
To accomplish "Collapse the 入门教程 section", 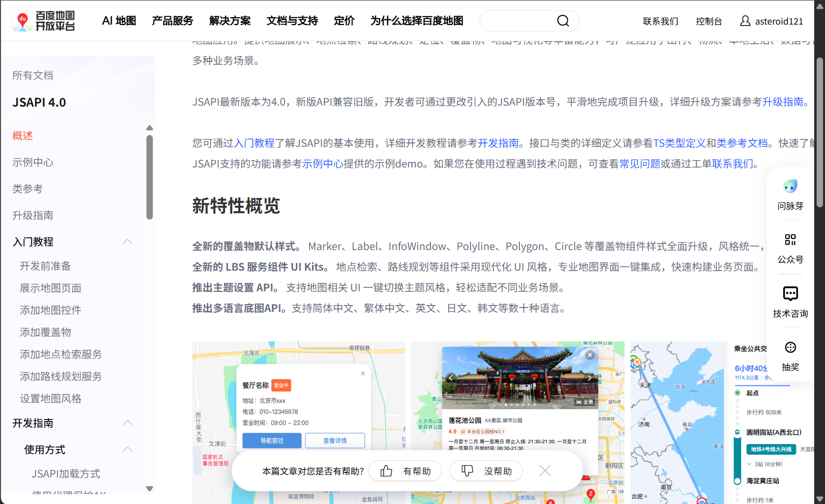I will 127,241.
